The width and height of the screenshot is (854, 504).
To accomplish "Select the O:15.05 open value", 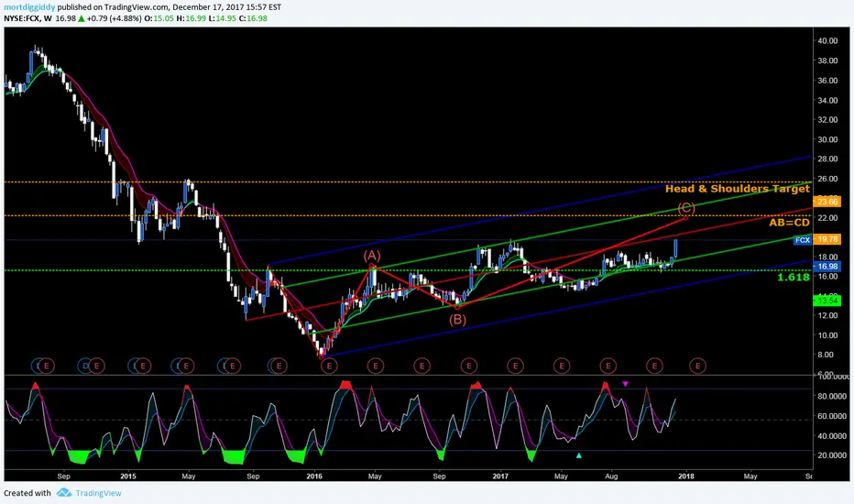I will 158,18.
